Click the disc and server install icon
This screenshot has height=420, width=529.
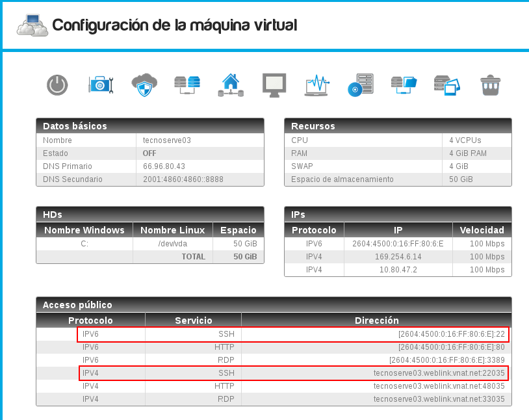click(x=361, y=85)
